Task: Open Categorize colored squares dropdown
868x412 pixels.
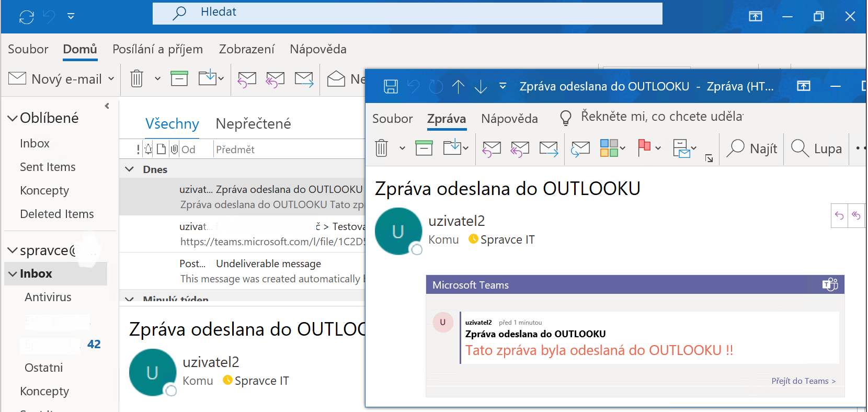Action: click(612, 148)
